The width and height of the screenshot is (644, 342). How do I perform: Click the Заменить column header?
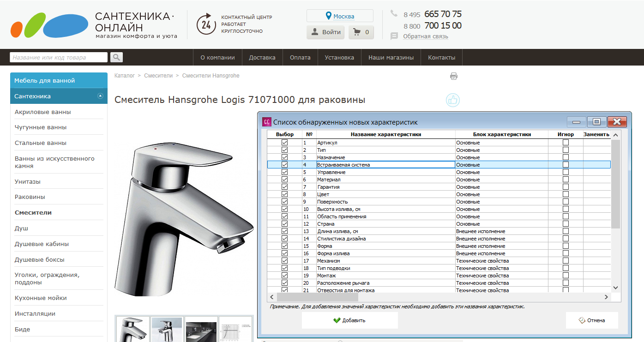pos(596,134)
